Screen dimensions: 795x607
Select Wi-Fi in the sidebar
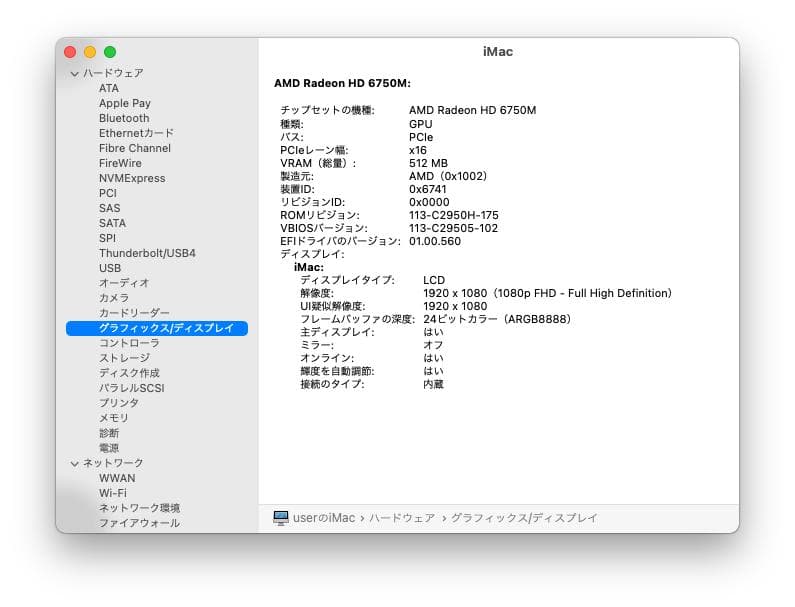(x=113, y=493)
